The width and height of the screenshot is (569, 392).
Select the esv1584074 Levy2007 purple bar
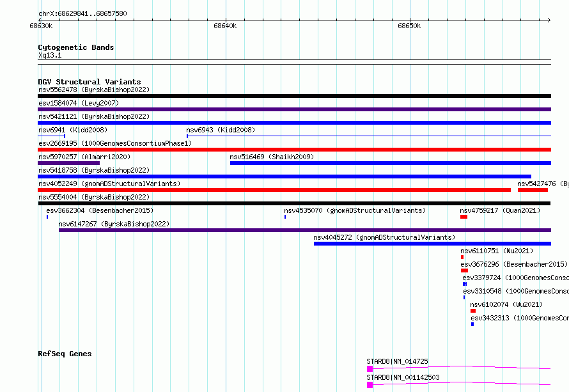tap(294, 109)
